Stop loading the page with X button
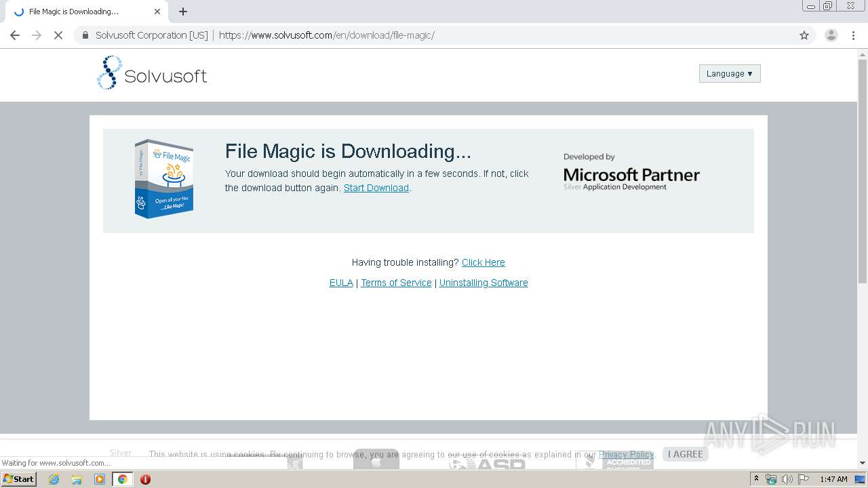 point(58,35)
